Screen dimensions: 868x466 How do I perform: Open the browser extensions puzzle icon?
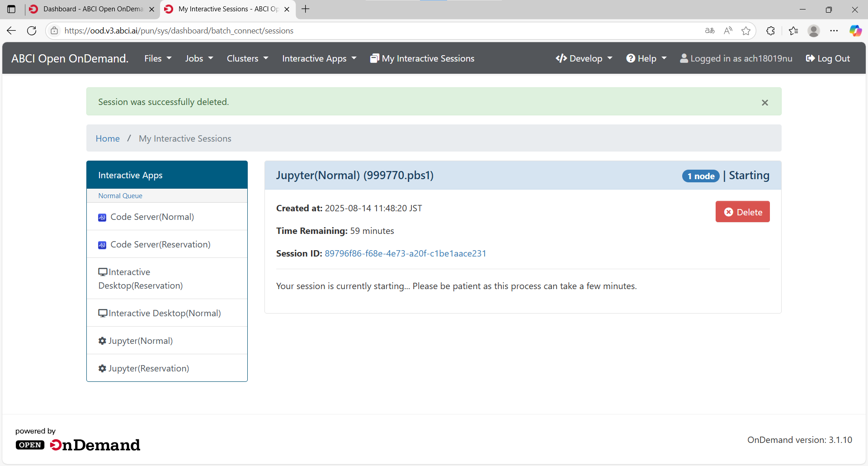(771, 31)
